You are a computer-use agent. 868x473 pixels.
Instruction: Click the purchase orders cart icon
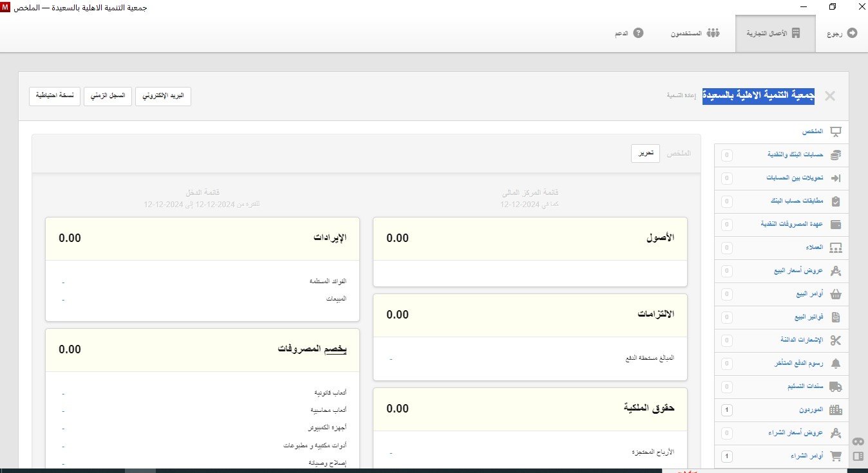pyautogui.click(x=836, y=456)
